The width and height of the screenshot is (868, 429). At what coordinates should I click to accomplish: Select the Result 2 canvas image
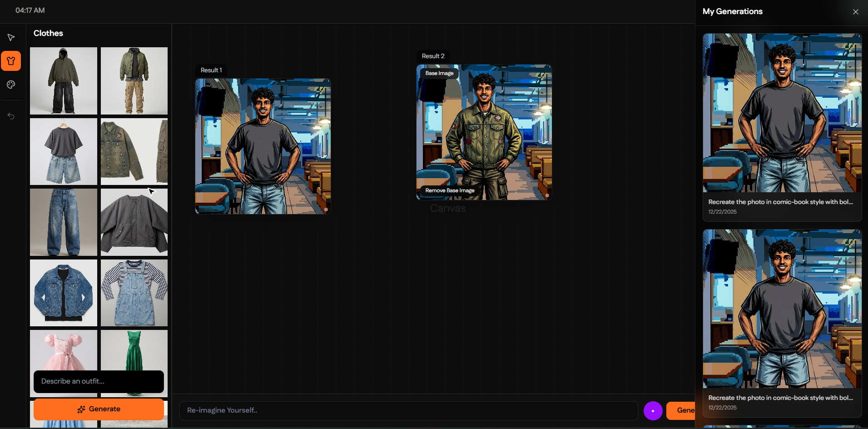484,132
